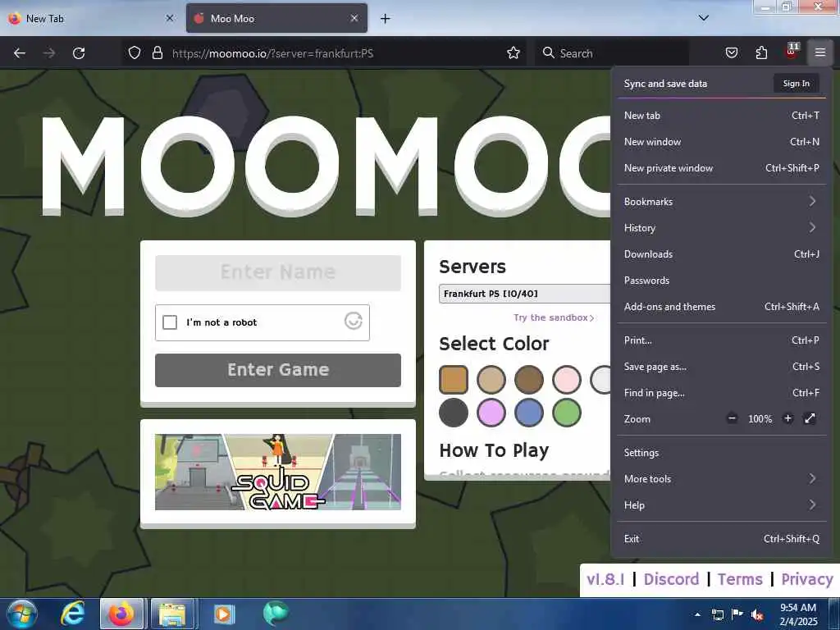Click the network tray icon
This screenshot has width=840, height=630.
tap(717, 614)
